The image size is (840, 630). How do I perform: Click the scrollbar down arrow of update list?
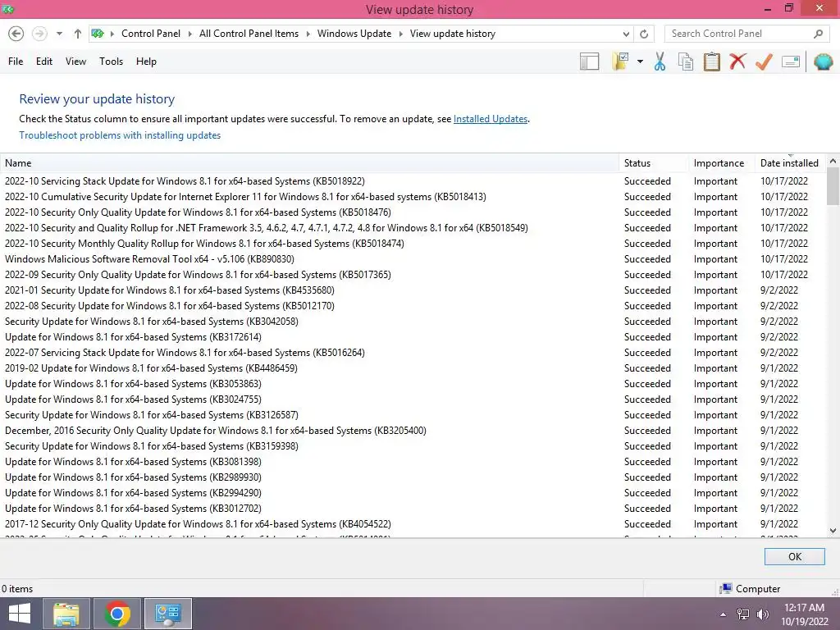tap(833, 531)
